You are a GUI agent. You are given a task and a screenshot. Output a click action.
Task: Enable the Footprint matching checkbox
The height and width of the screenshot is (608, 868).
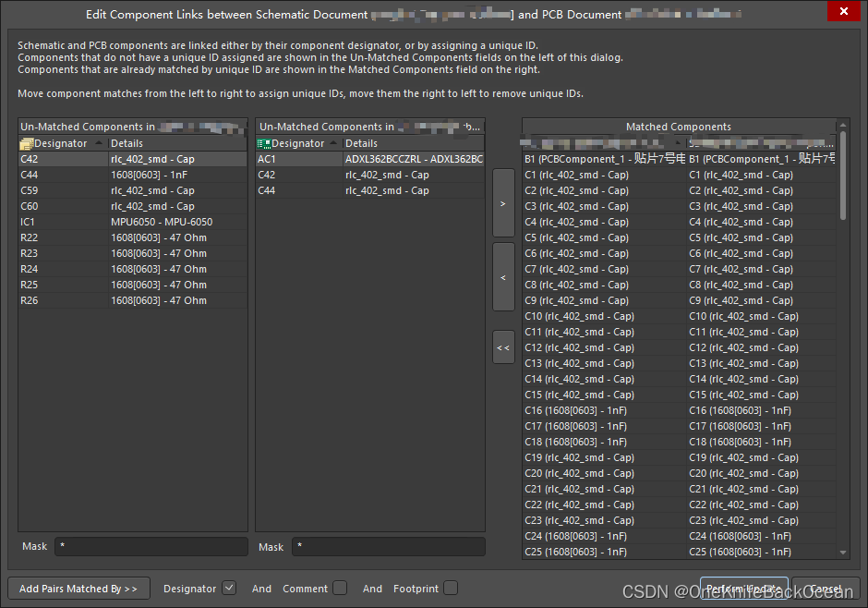(451, 588)
